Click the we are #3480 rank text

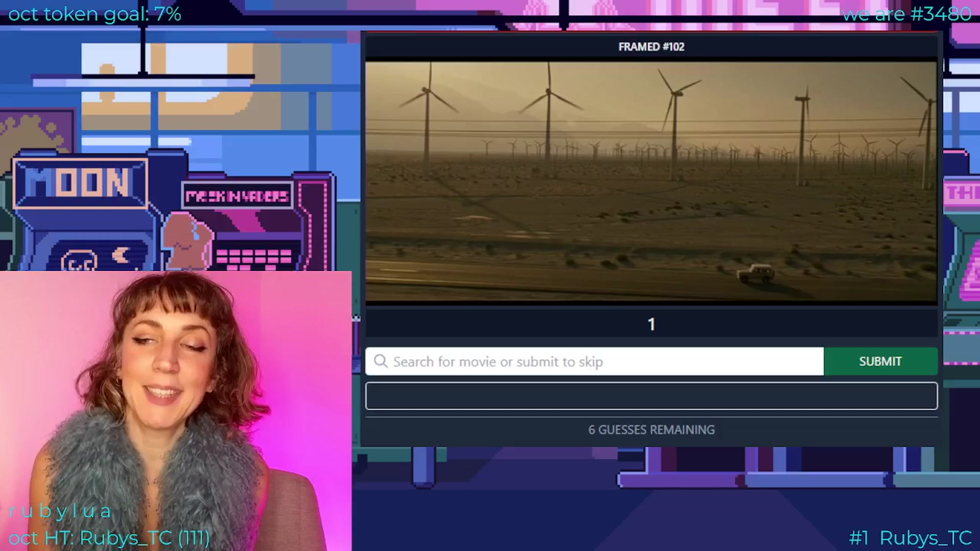click(x=906, y=14)
